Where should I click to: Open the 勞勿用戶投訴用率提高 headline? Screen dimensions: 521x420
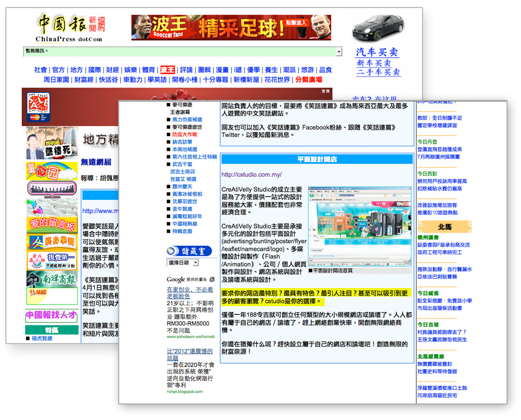point(442,181)
